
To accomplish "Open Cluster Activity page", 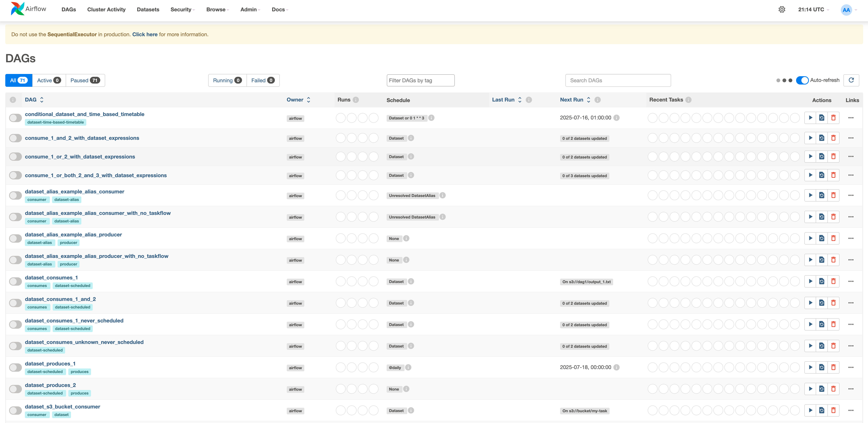I will pos(106,9).
